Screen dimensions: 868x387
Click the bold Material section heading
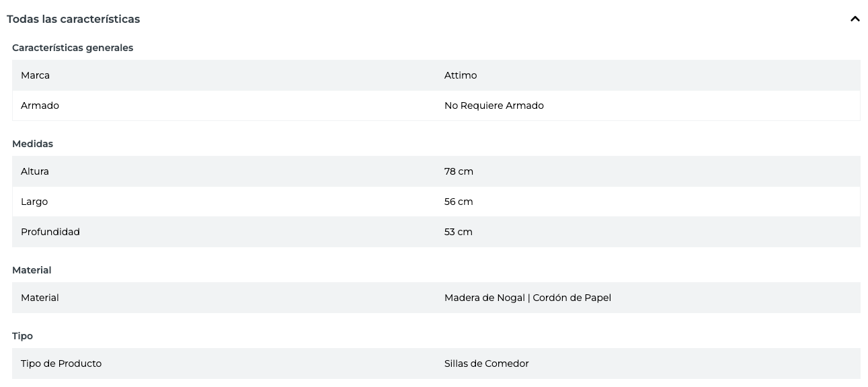(32, 270)
